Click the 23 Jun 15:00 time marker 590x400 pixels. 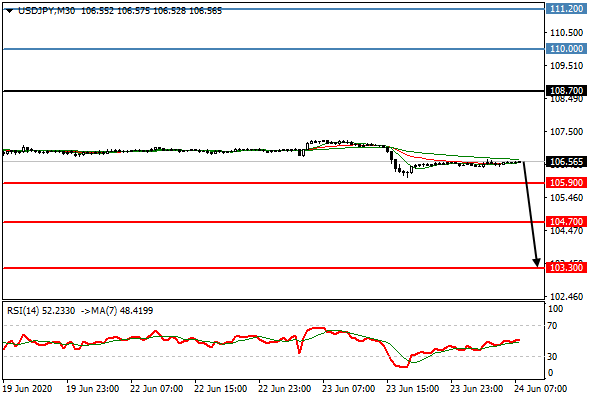(x=412, y=388)
